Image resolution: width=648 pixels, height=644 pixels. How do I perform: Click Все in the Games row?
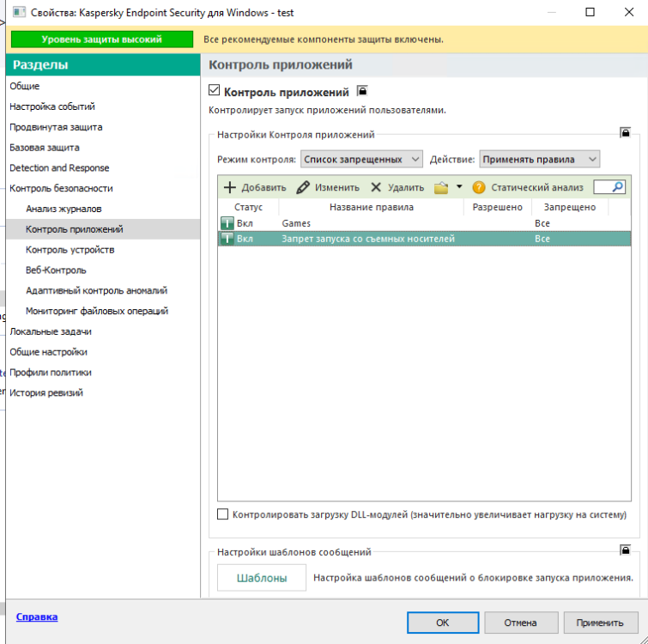pos(542,223)
